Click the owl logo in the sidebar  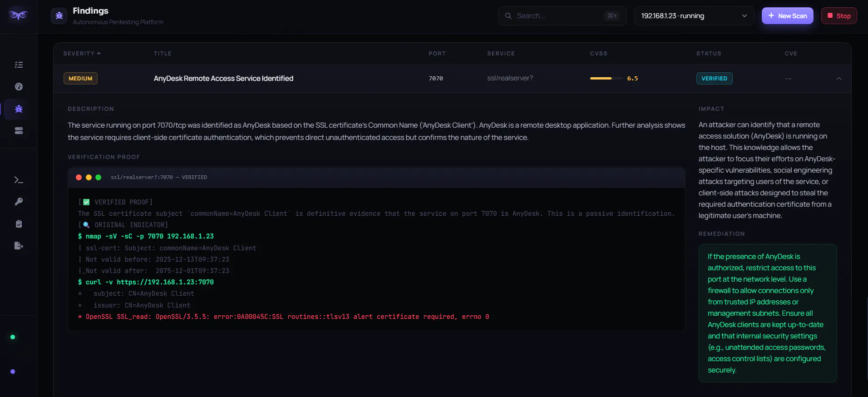point(18,15)
